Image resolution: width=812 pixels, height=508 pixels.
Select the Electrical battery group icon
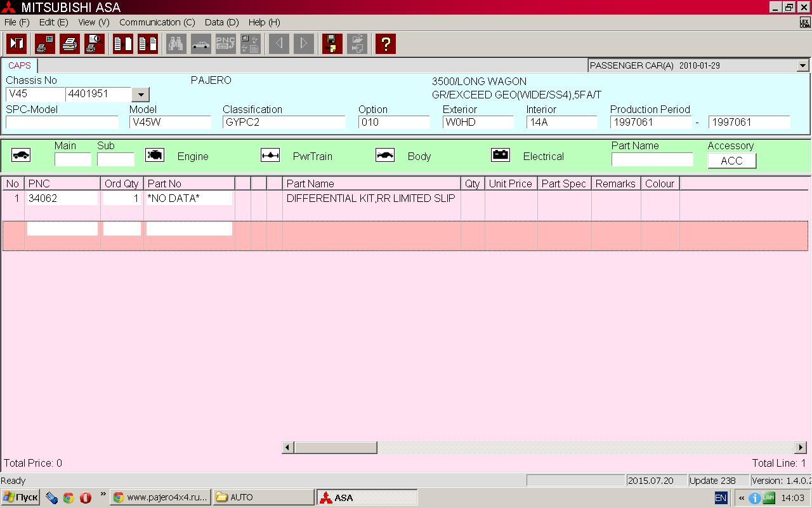[501, 156]
